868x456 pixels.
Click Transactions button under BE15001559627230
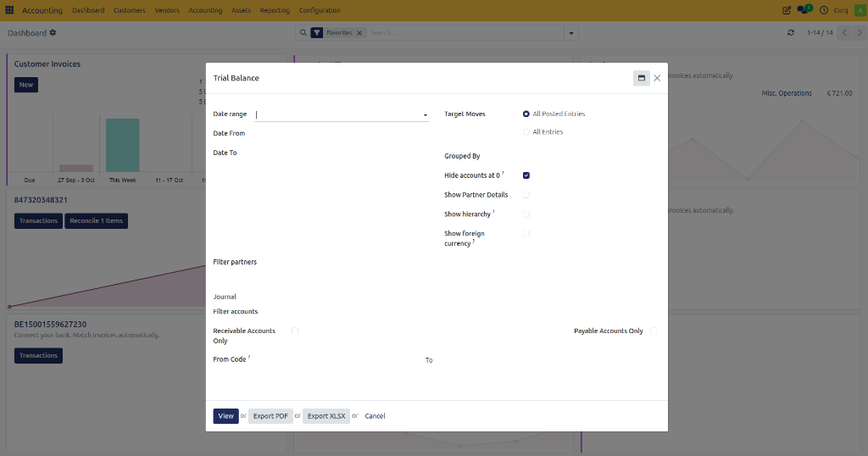click(x=38, y=355)
